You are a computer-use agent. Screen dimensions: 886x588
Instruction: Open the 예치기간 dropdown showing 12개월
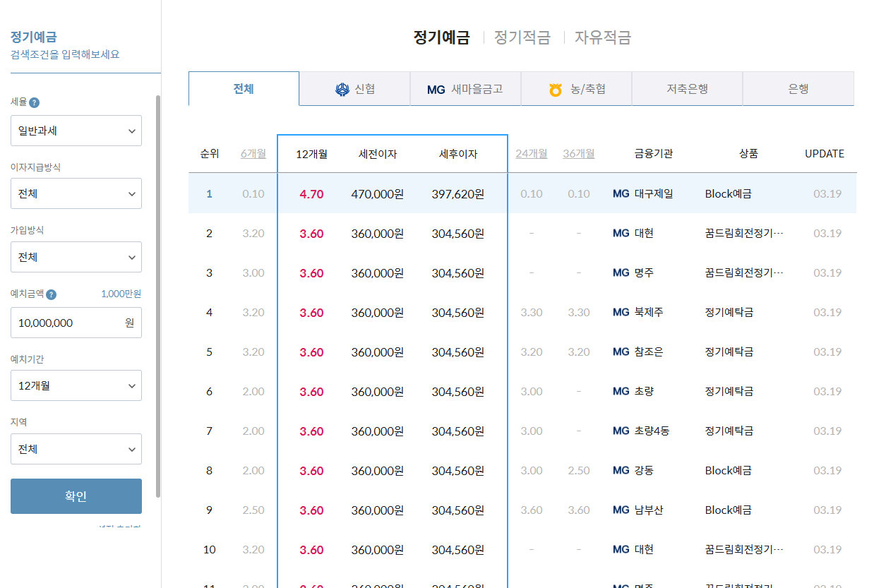pos(76,385)
